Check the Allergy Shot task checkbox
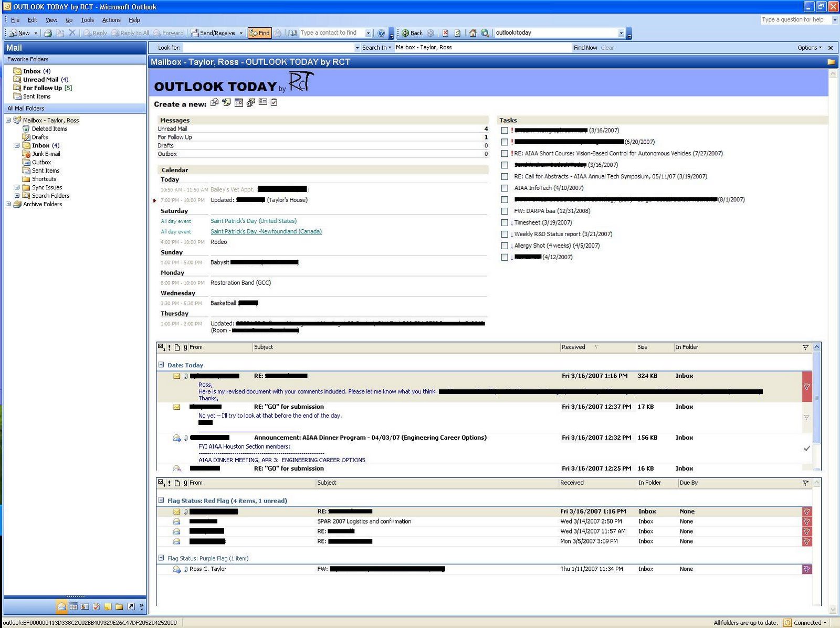The image size is (840, 628). (505, 246)
